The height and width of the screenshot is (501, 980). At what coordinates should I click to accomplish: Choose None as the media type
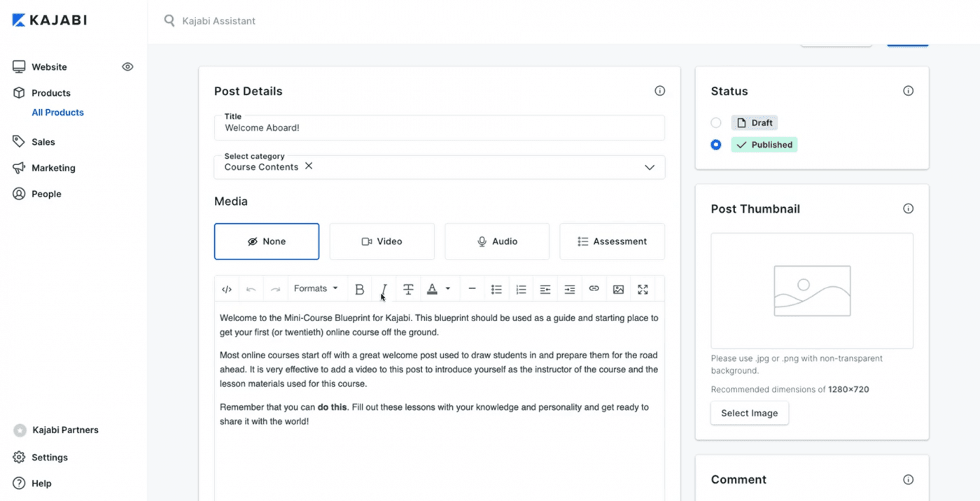click(267, 241)
